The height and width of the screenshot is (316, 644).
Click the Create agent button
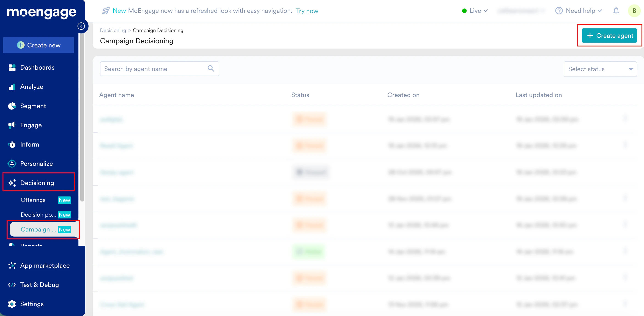coord(609,36)
